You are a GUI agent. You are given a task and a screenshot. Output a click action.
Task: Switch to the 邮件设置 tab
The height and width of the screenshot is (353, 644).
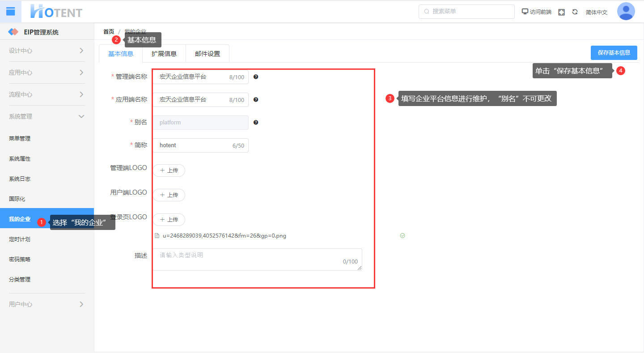[208, 54]
